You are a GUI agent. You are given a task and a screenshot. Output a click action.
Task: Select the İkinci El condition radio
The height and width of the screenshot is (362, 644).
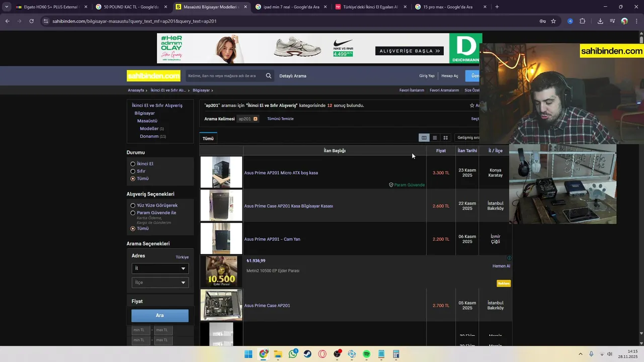133,164
